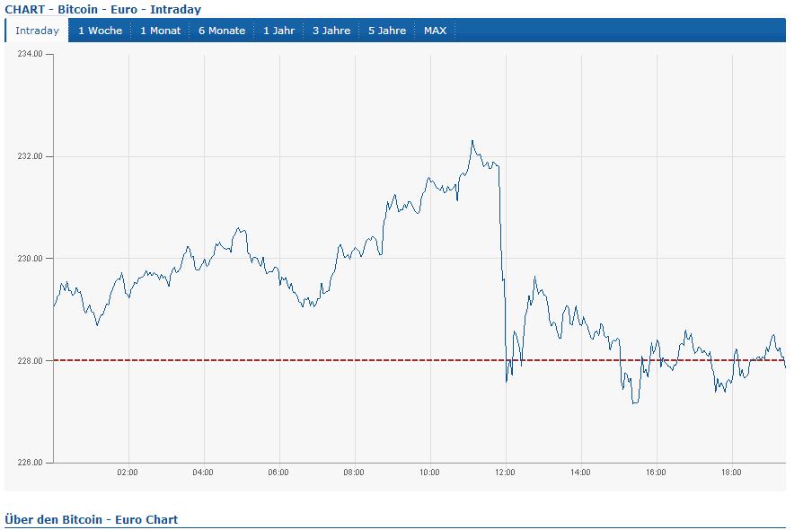Choose the 5 Jahre time range
This screenshot has height=530, width=812.
[x=387, y=31]
